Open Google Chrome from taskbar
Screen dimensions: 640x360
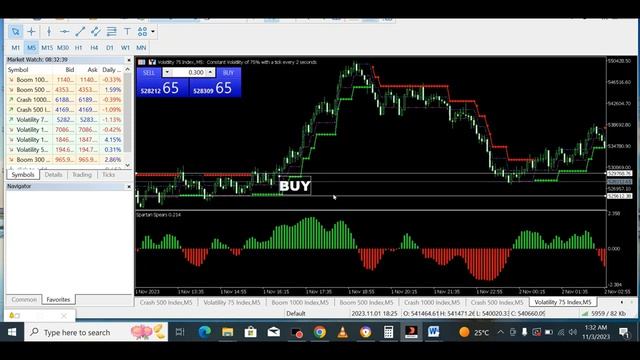point(320,332)
